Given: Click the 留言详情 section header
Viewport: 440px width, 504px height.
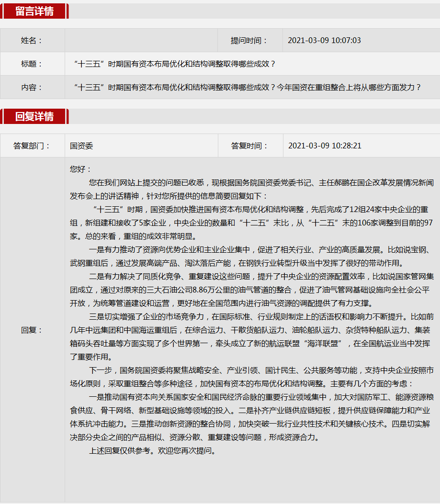Looking at the screenshot, I should [x=34, y=11].
